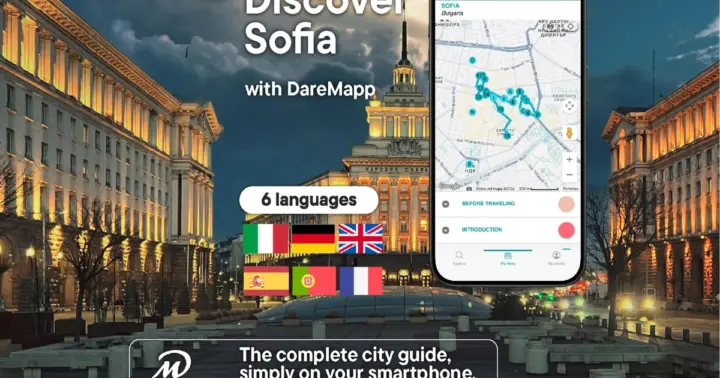Viewport: 720px width, 378px height.
Task: Choose the German flag language
Action: [x=313, y=238]
